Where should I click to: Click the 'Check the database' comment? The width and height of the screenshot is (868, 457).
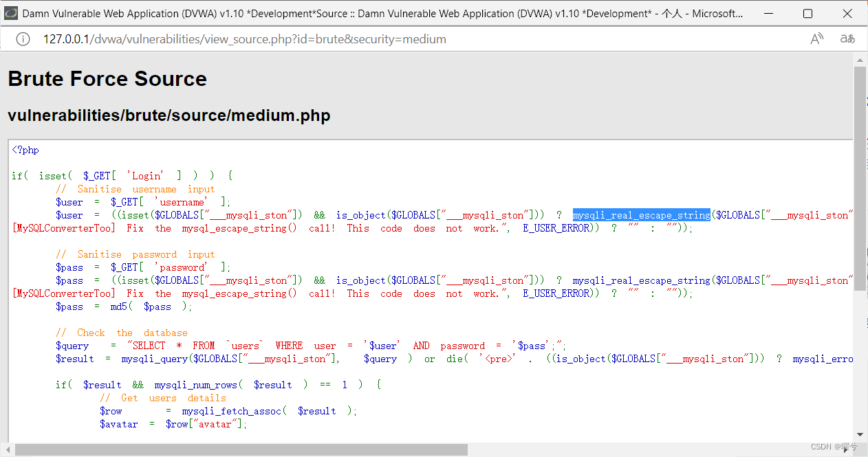(122, 333)
